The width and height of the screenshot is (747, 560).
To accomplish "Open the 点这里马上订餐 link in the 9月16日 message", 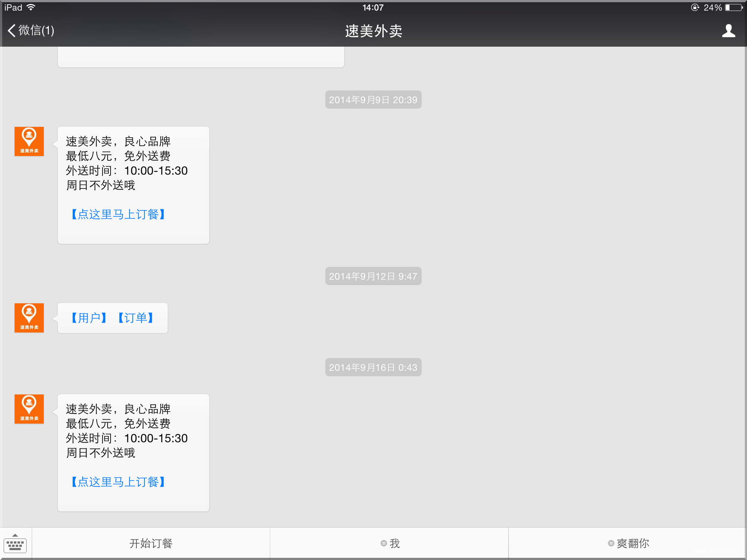I will point(118,482).
